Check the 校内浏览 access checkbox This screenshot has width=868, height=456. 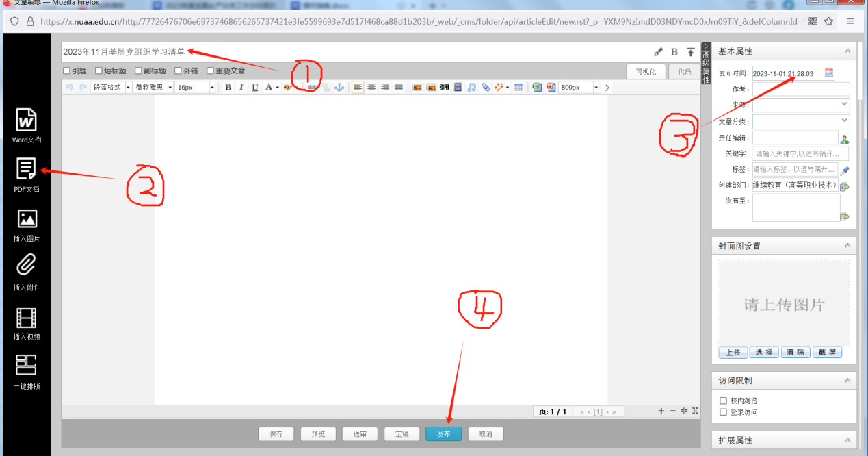(723, 401)
